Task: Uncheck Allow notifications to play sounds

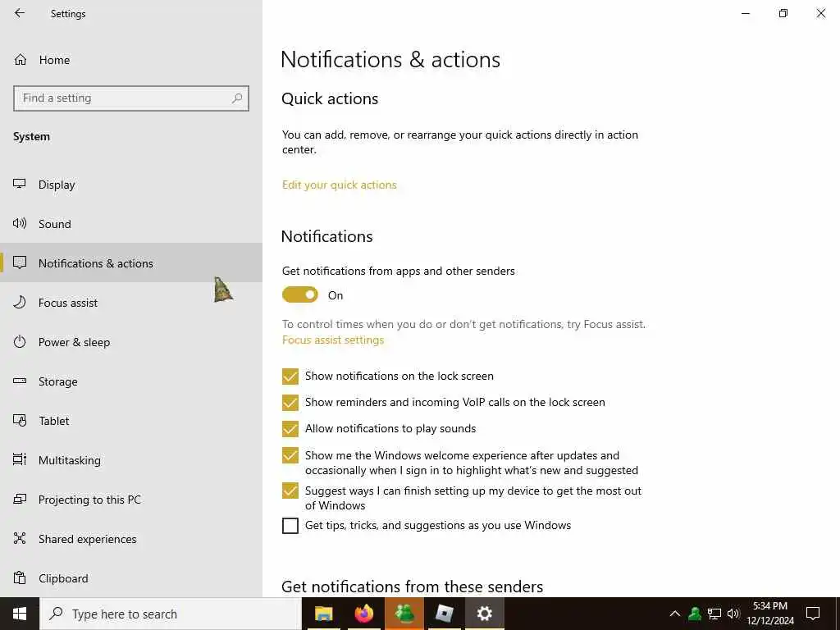Action: 290,428
